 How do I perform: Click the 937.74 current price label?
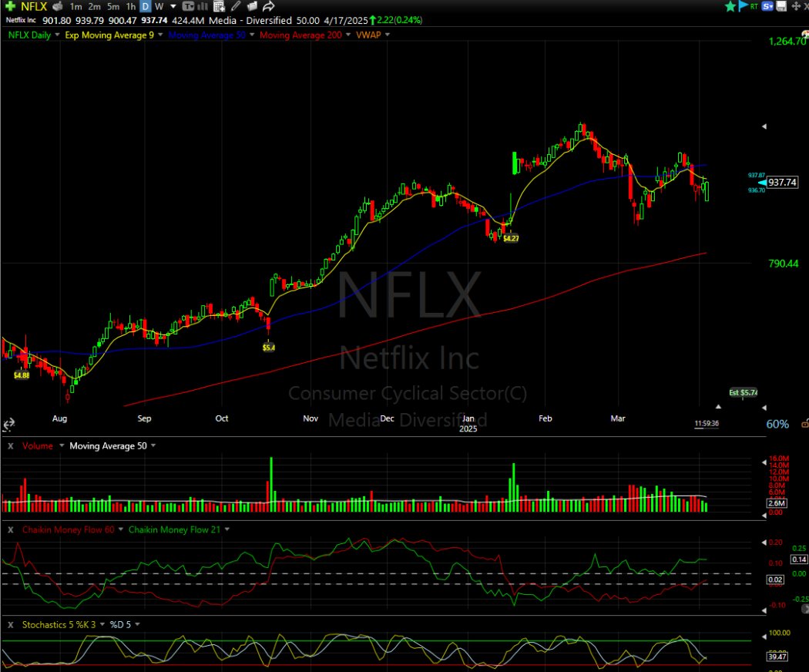tap(782, 182)
